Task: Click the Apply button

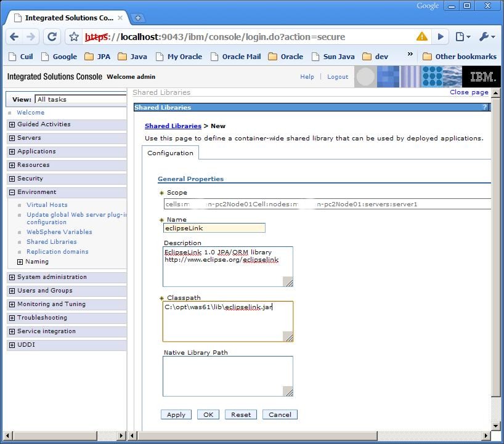Action: coord(176,414)
